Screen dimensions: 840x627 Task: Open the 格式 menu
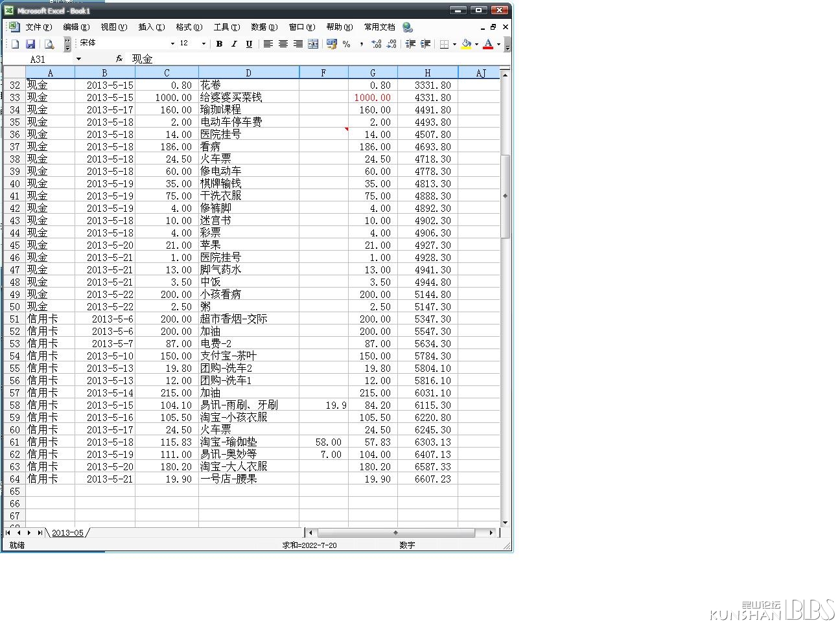189,27
